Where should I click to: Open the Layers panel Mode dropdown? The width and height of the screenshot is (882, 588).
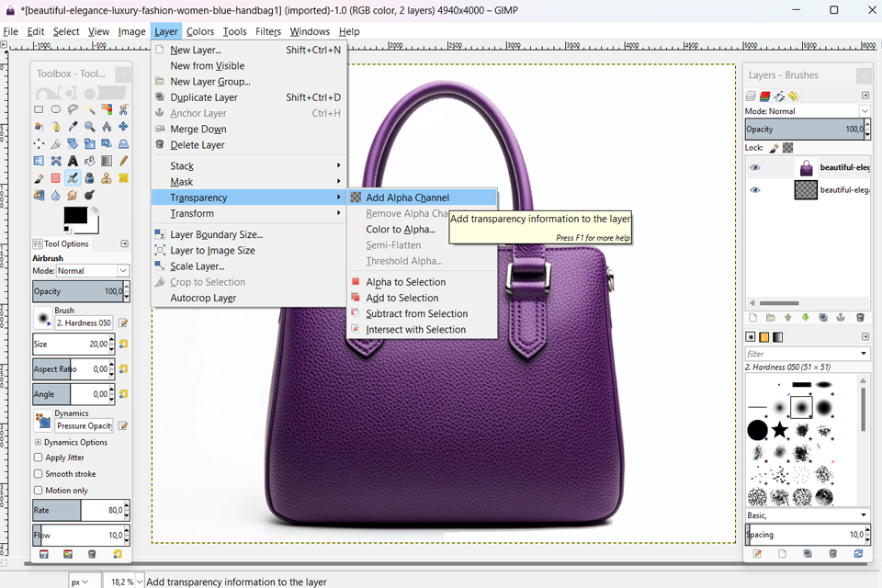tap(808, 111)
